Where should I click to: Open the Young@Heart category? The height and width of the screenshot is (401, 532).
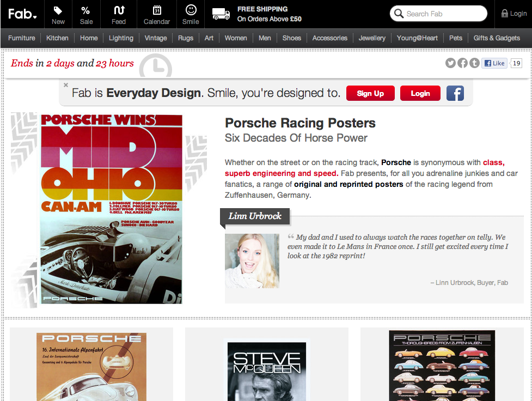(417, 38)
